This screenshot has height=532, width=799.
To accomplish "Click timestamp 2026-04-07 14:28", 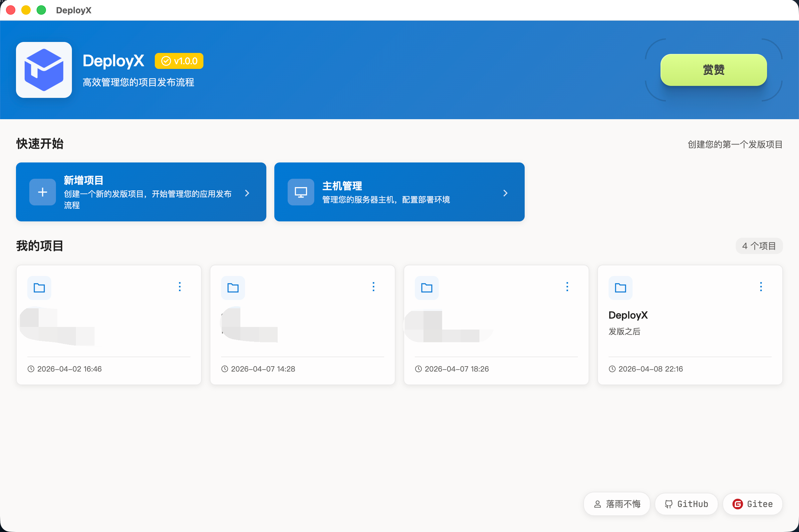I will (x=263, y=369).
